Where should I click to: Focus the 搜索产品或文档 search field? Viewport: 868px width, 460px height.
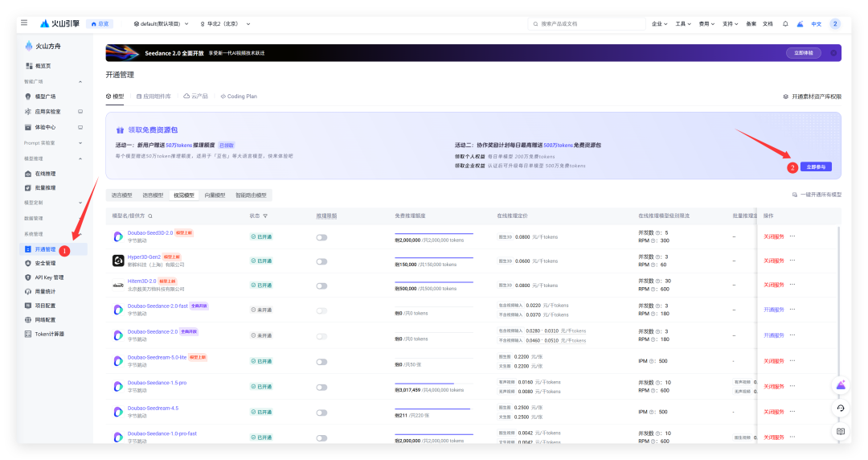coord(587,24)
